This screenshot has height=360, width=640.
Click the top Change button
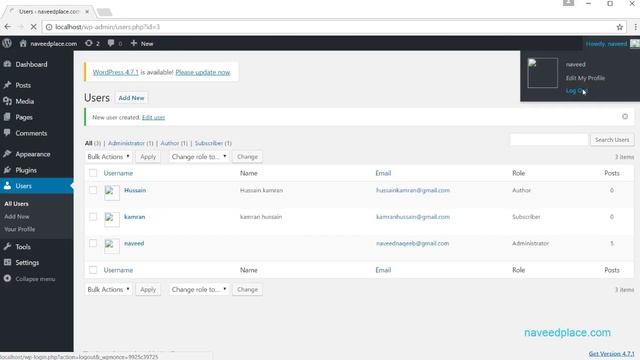click(247, 157)
